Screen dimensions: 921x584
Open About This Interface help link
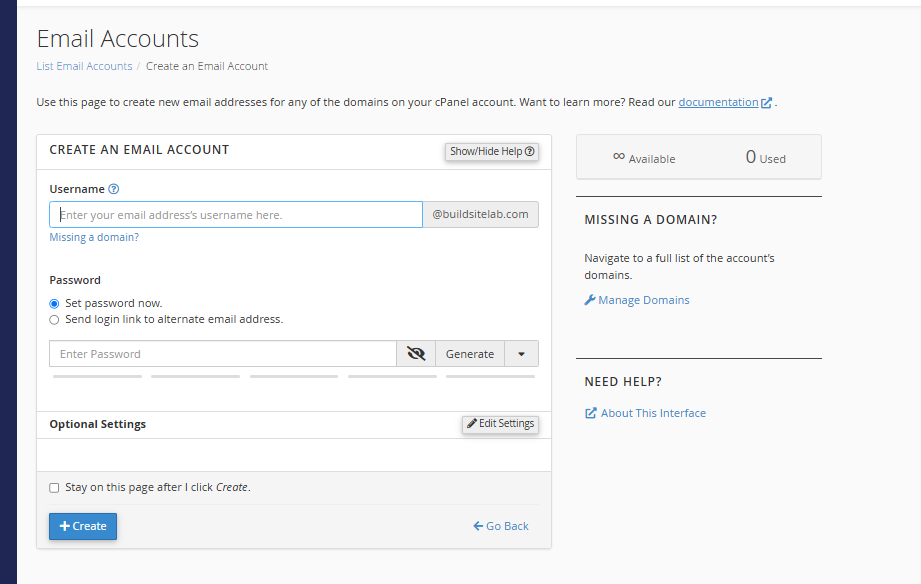click(645, 413)
